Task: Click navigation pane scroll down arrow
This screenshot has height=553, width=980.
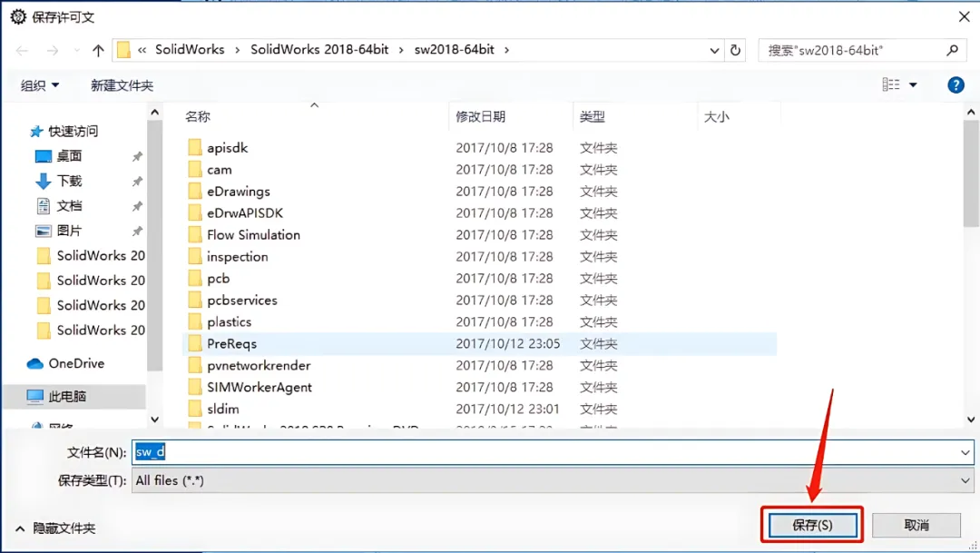Action: coord(155,420)
